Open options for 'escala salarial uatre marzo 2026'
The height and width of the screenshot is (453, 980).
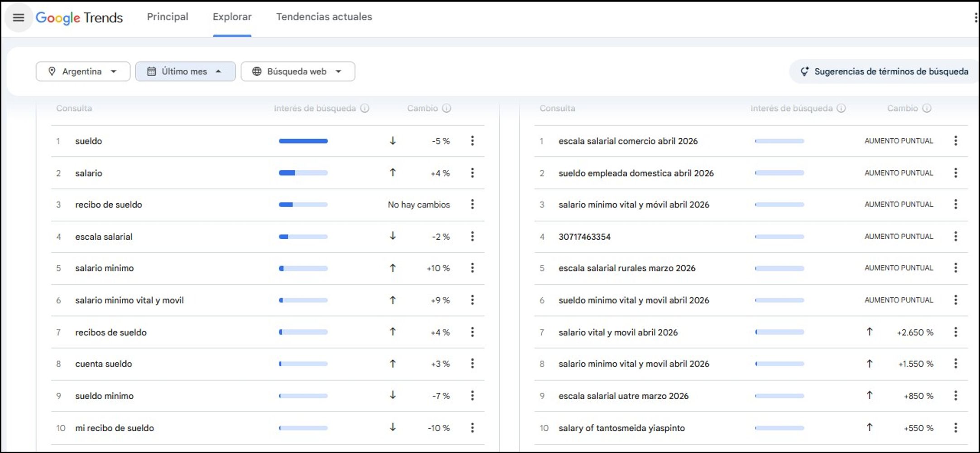tap(956, 396)
